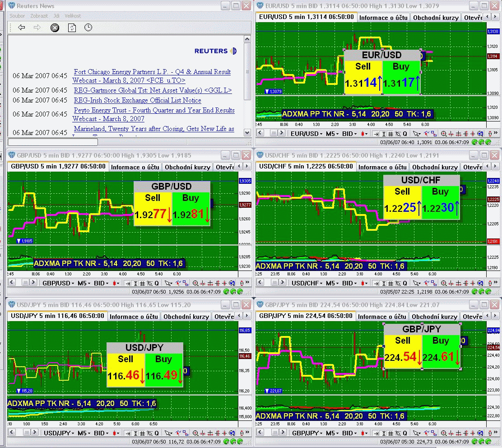Open BID dropdown in USD/JPY window
The width and height of the screenshot is (502, 448).
[101, 433]
